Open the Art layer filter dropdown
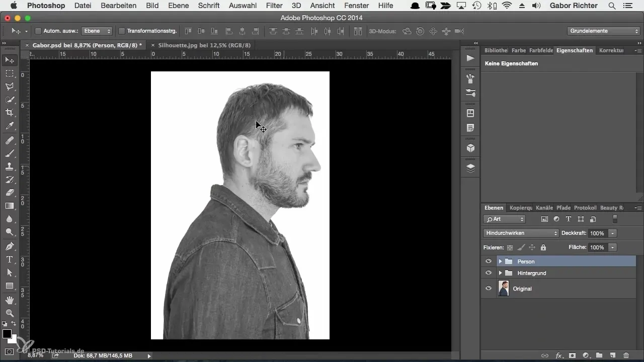Screen dimensions: 644x362 point(504,219)
